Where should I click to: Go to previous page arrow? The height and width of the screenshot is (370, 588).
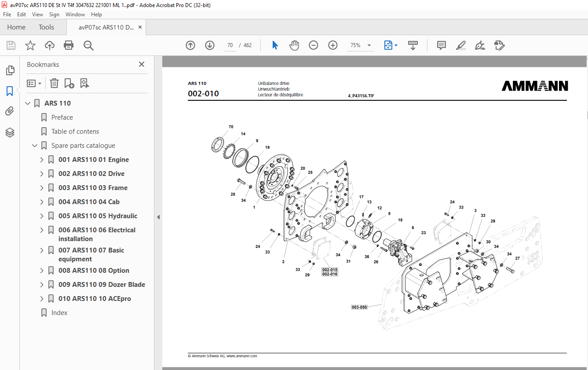pyautogui.click(x=190, y=45)
